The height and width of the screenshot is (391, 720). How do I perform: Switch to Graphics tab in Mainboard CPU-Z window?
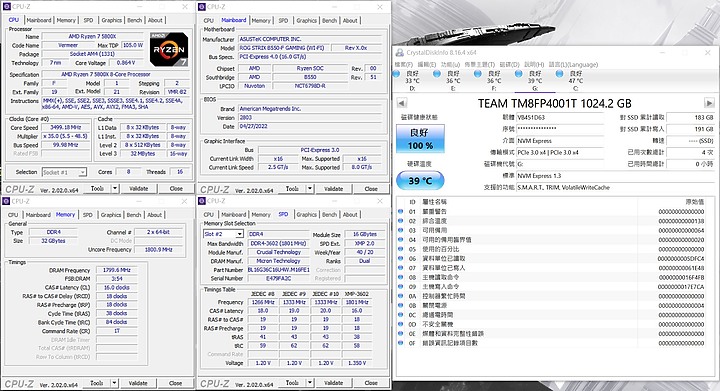pyautogui.click(x=306, y=21)
